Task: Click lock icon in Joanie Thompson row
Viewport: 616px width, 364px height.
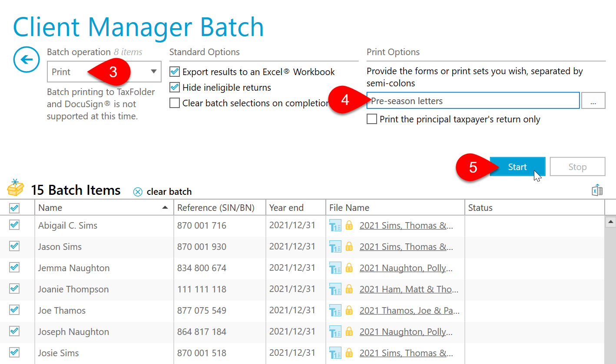Action: tap(349, 289)
